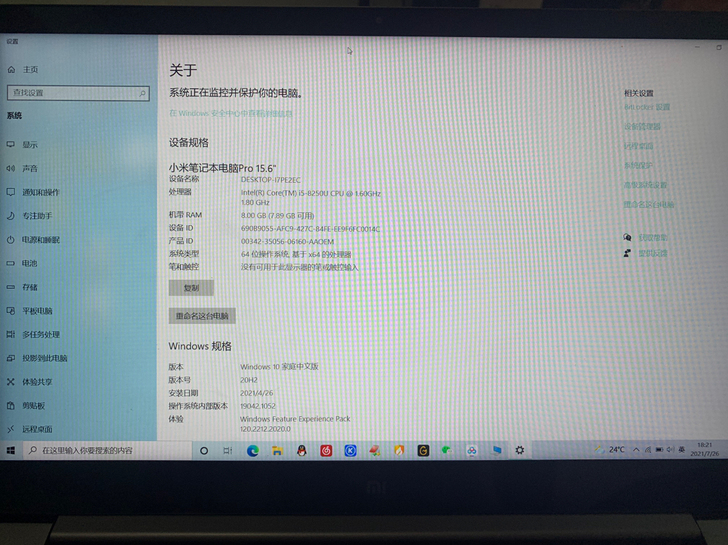This screenshot has height=545, width=728.
Task: Click the 重命名这台电脑 link in related settings
Action: click(x=649, y=204)
